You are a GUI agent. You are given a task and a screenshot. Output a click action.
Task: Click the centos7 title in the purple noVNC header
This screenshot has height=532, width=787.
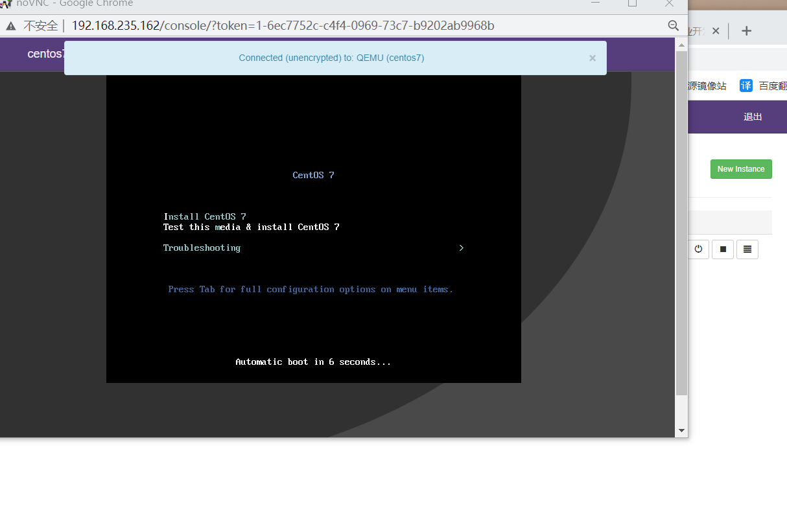pyautogui.click(x=46, y=54)
